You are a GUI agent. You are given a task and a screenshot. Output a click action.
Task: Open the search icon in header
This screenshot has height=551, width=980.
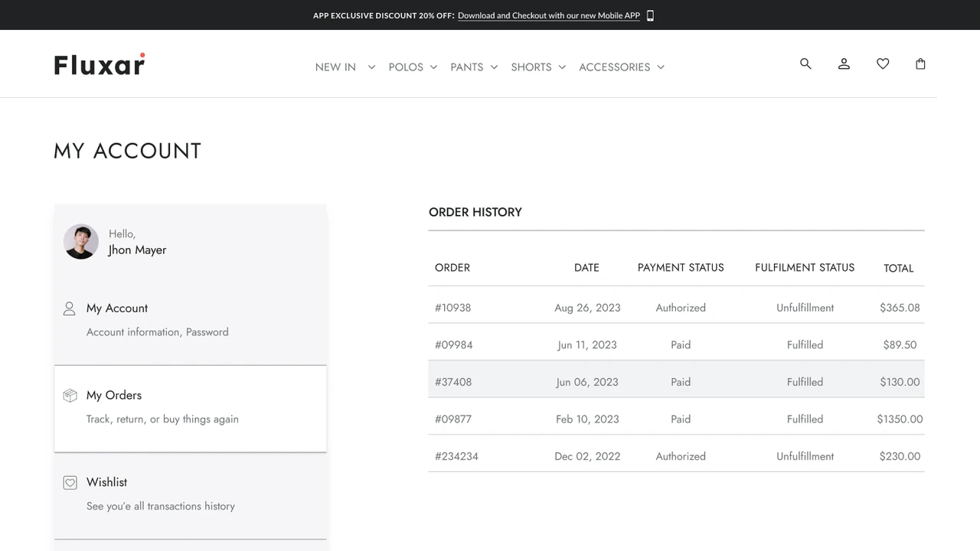(x=805, y=64)
